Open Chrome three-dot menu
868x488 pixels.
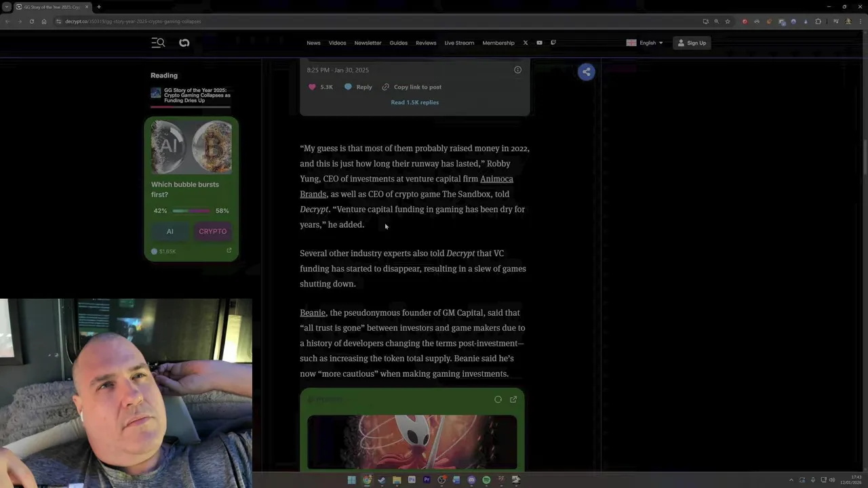tap(860, 21)
